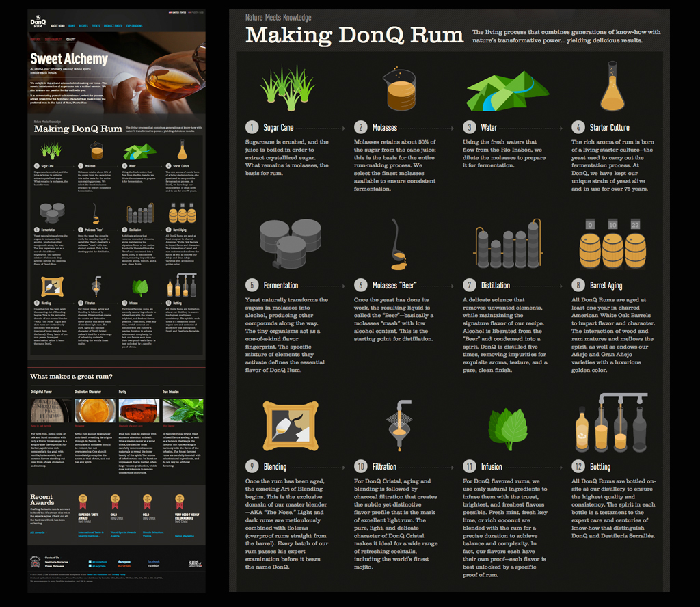Click the Very Good / Highly Recommended medal icon
The height and width of the screenshot is (607, 700).
[x=180, y=502]
